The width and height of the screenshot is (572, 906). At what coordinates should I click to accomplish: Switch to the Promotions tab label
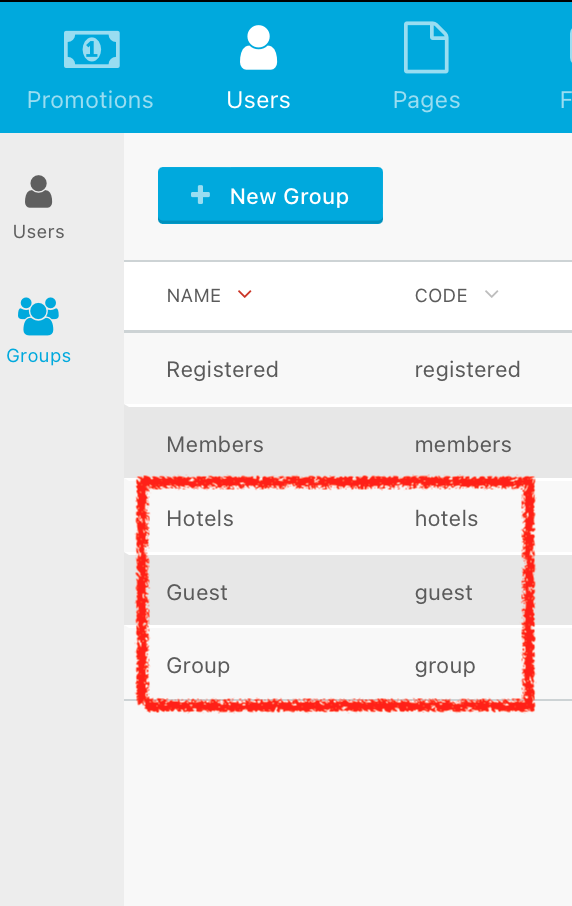90,100
